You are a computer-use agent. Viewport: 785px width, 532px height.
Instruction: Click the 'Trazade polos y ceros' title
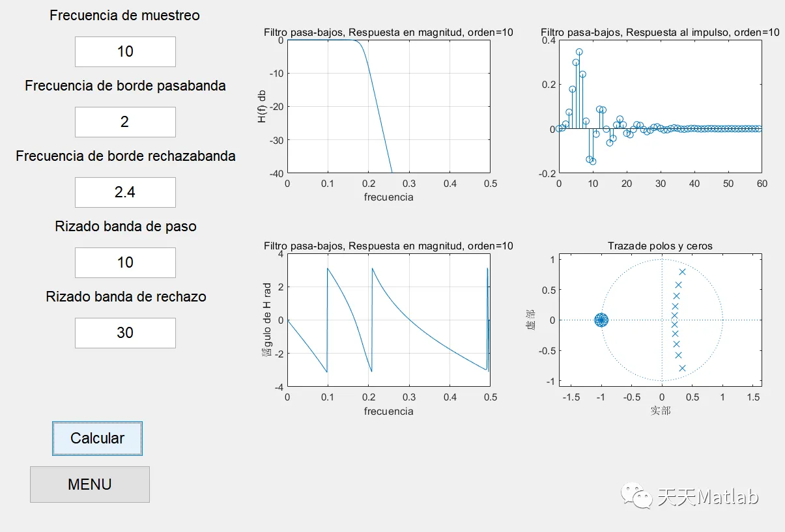660,246
